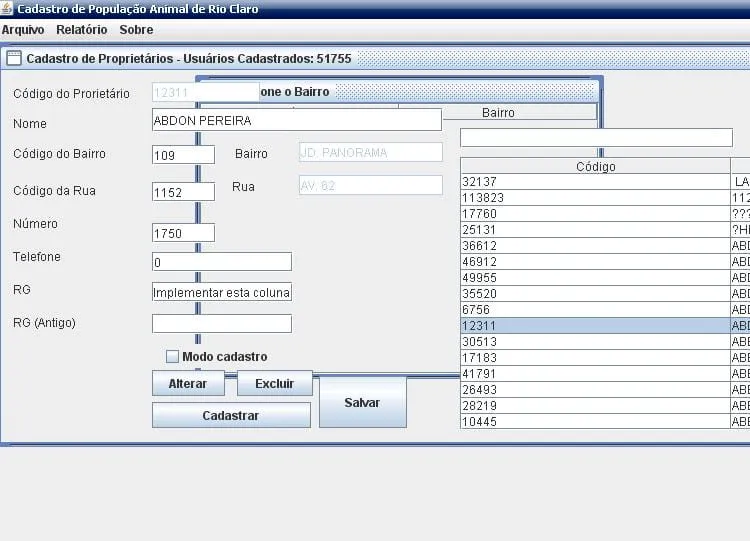
Task: Open the Arquivo menu
Action: 23,30
